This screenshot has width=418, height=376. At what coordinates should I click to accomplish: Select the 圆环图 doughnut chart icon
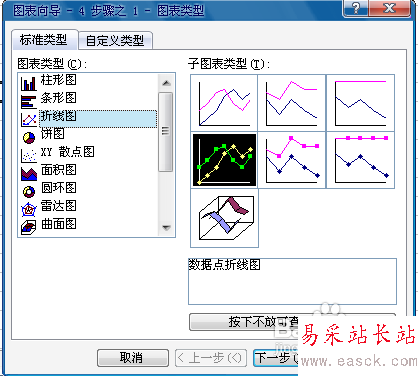tap(29, 191)
